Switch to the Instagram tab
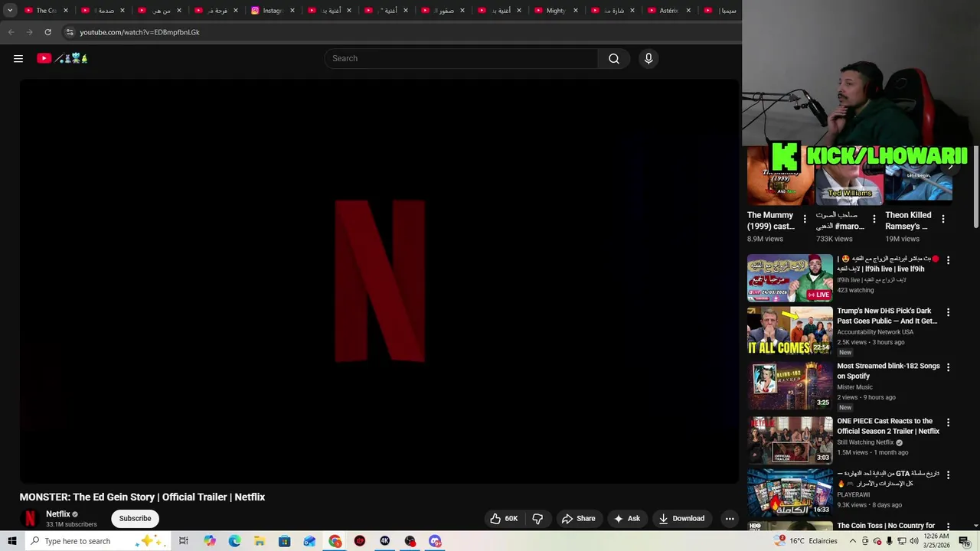This screenshot has height=551, width=980. pyautogui.click(x=273, y=11)
